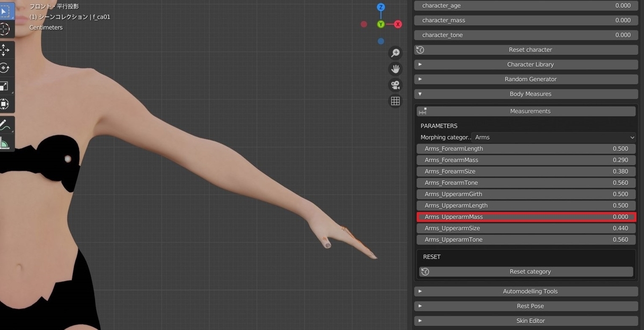Click the Arms_ForearmSize slider
Viewport: 644px width, 330px height.
click(526, 171)
